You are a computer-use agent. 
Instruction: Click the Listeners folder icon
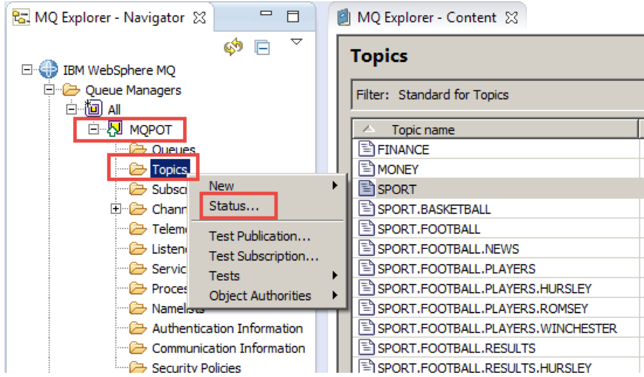click(138, 249)
